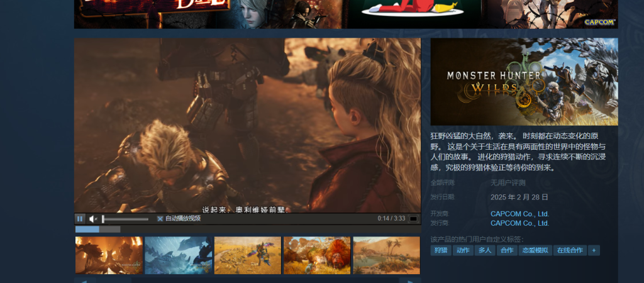
Task: Click the playing trailer video frame
Action: [x=247, y=125]
